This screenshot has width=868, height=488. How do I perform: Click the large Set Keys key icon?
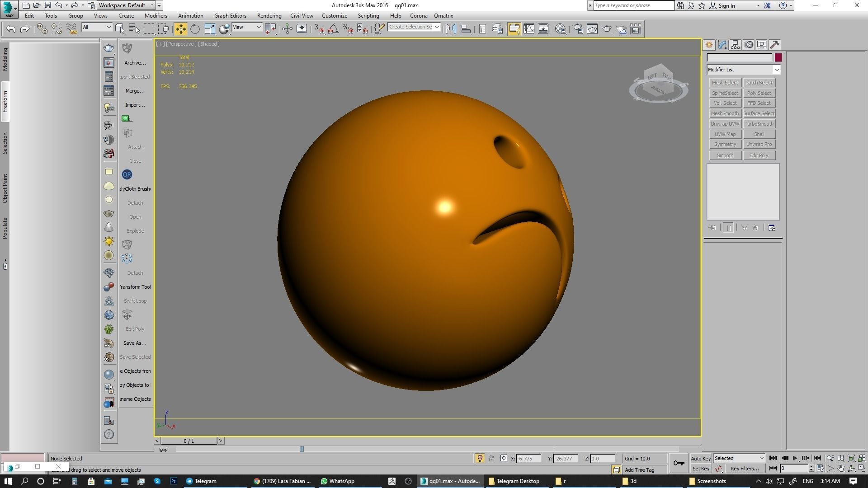pos(679,463)
